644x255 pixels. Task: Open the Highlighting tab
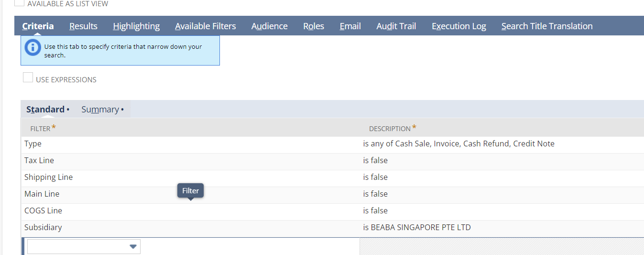tap(136, 26)
